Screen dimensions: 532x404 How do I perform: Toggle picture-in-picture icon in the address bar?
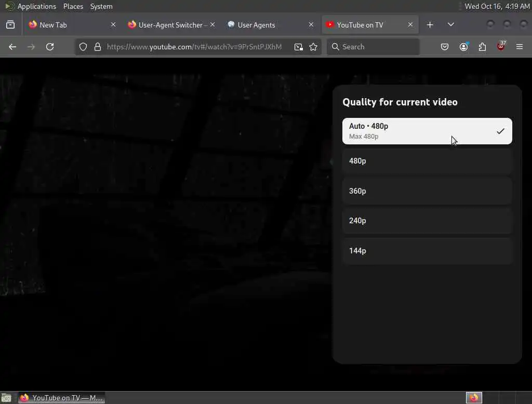(299, 47)
